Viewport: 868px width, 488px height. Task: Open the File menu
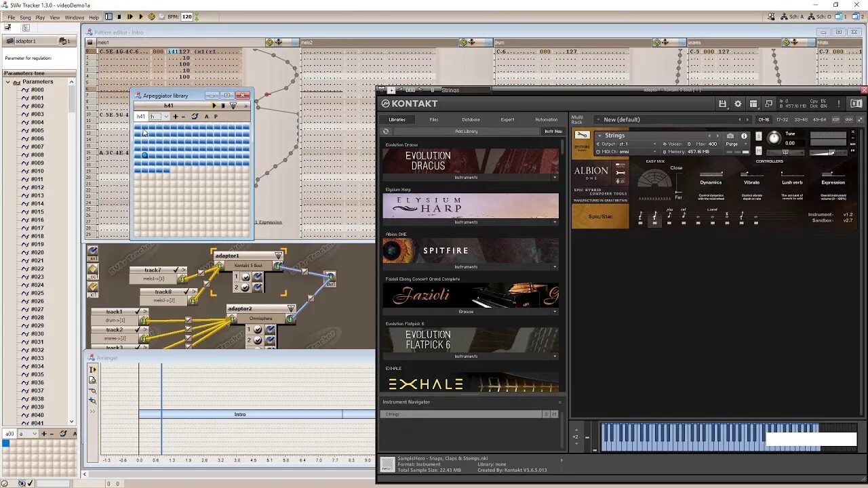tap(11, 18)
